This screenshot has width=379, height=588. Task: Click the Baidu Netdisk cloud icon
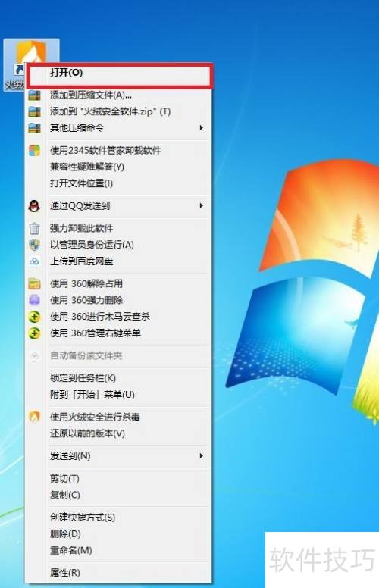coord(35,261)
